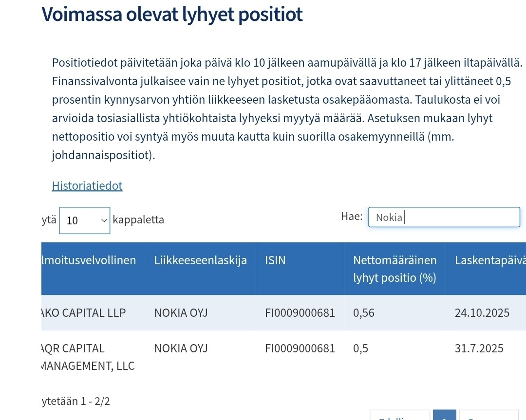
Task: Open the Historiatiedot link
Action: (87, 185)
